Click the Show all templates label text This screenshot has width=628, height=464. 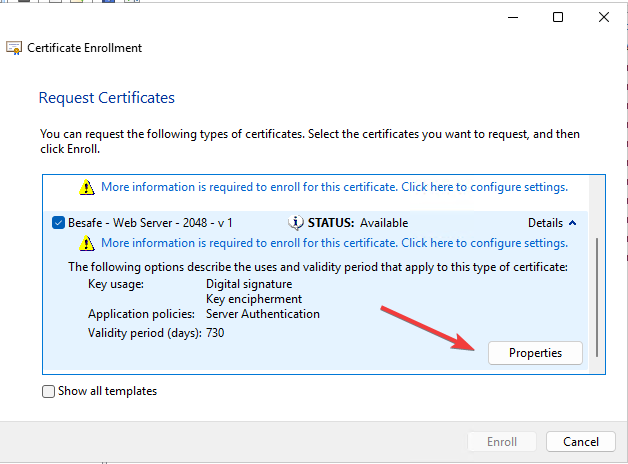click(x=107, y=391)
